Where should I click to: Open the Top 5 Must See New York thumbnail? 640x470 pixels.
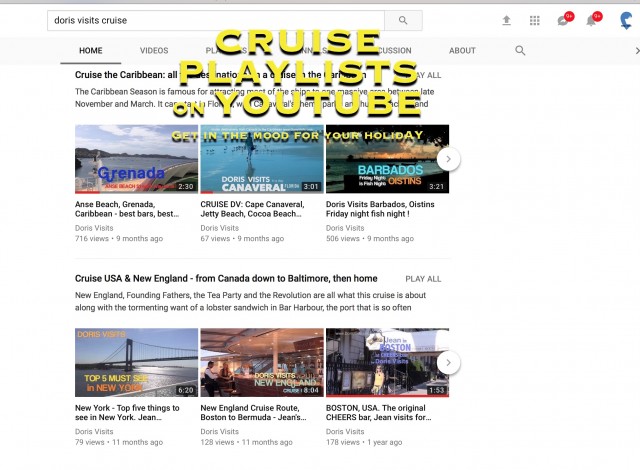136,363
